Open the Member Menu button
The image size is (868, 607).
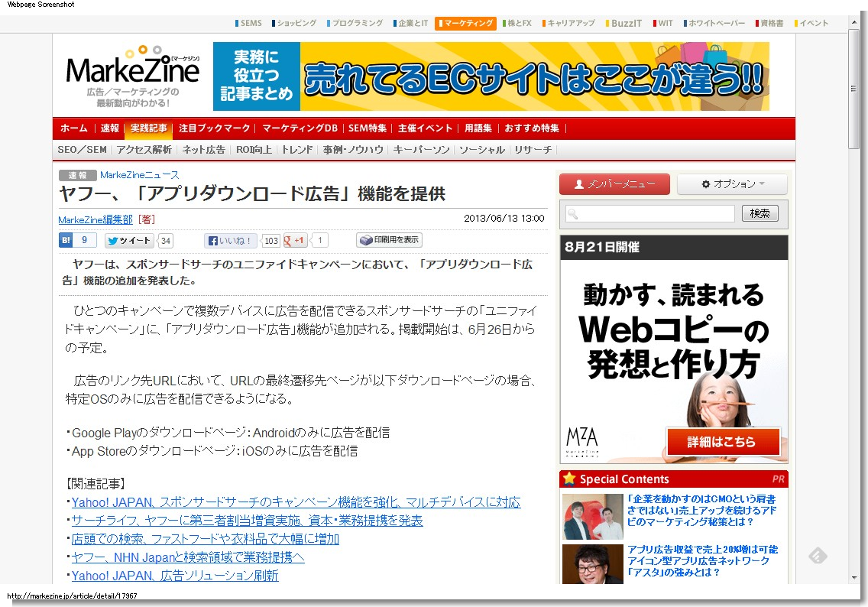tap(614, 184)
